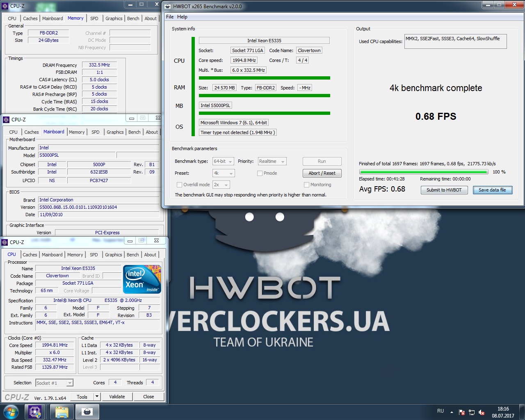Toggle the Pmode checkbox
525x420 pixels.
click(x=260, y=173)
